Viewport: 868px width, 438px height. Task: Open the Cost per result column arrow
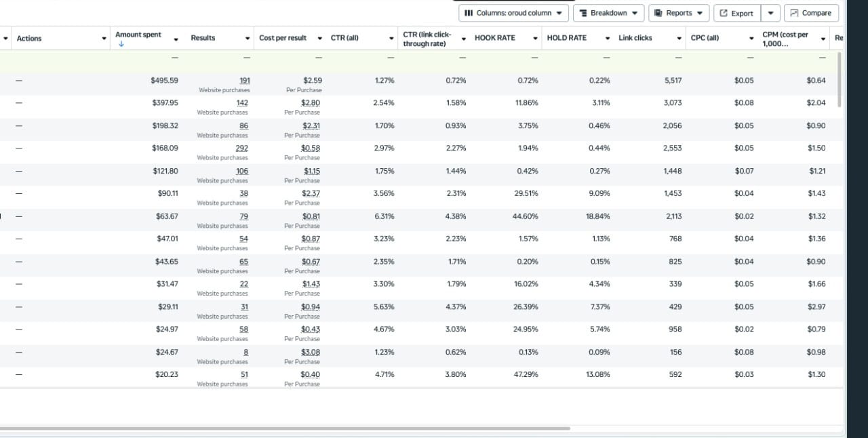coord(320,38)
